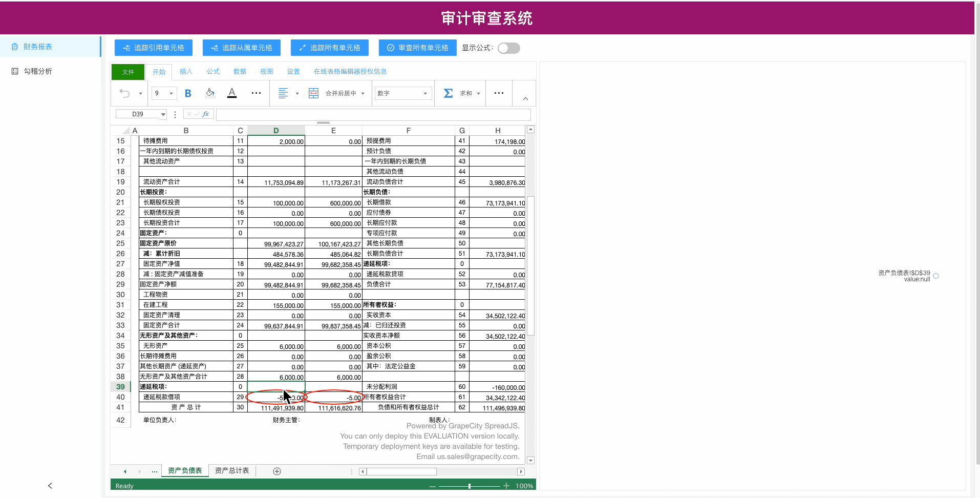
Task: Toggle the 显示公式 switch
Action: point(509,48)
